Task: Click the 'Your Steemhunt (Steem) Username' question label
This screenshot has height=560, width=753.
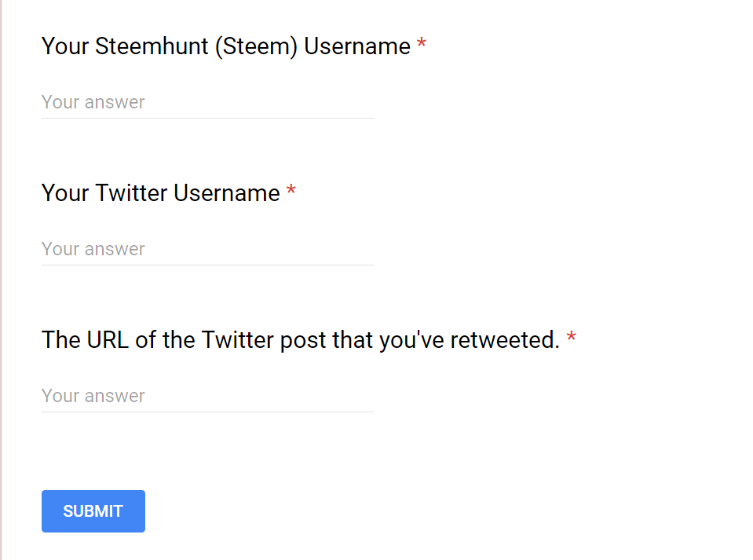Action: click(225, 46)
